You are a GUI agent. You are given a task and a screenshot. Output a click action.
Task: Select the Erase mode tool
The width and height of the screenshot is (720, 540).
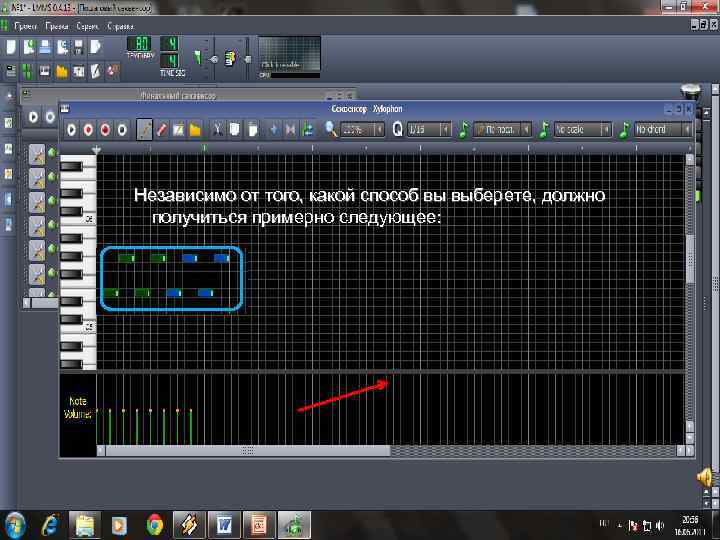coord(162,130)
